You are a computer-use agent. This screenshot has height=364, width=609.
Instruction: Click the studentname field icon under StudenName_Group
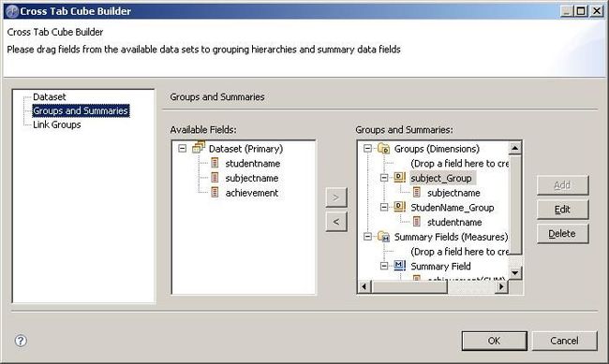[x=417, y=222]
